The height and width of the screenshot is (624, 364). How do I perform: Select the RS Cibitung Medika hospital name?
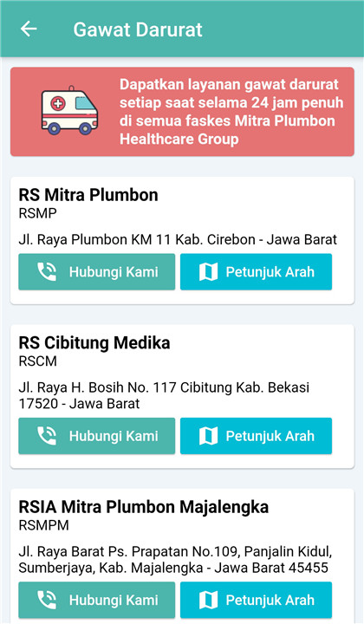[94, 342]
